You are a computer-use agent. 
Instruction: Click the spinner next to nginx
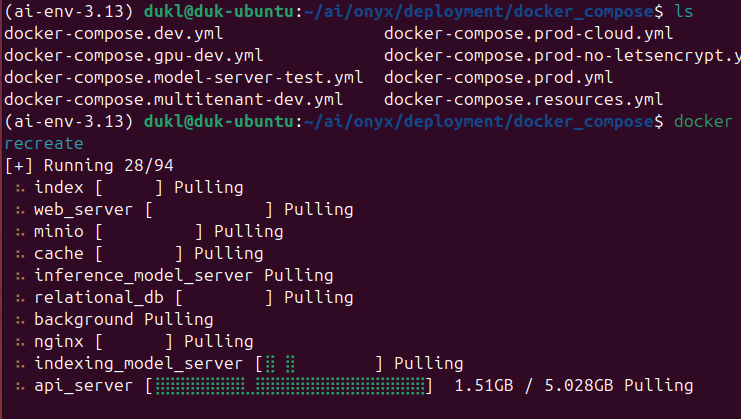pyautogui.click(x=20, y=341)
